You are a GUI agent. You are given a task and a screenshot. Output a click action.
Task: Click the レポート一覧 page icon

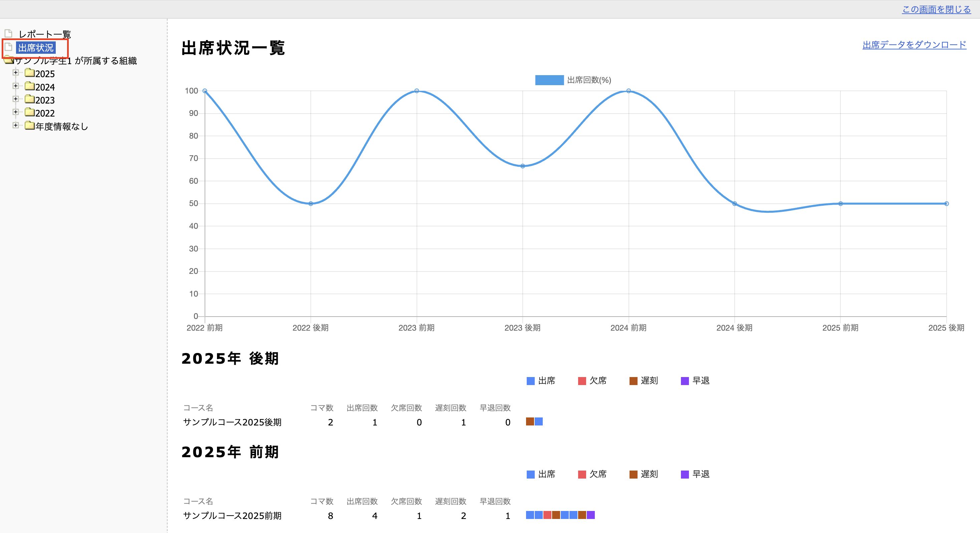click(8, 33)
